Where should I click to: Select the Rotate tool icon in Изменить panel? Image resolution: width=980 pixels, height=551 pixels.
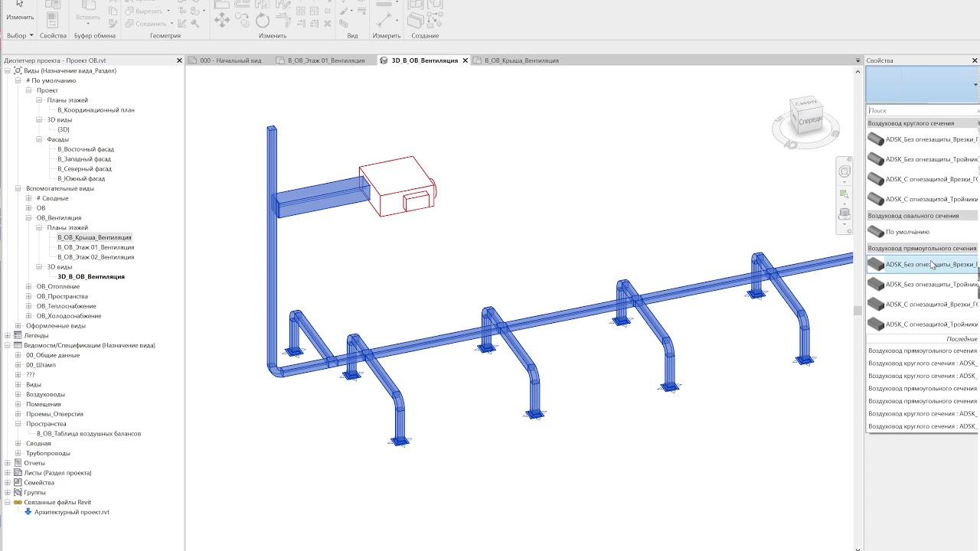click(x=263, y=21)
